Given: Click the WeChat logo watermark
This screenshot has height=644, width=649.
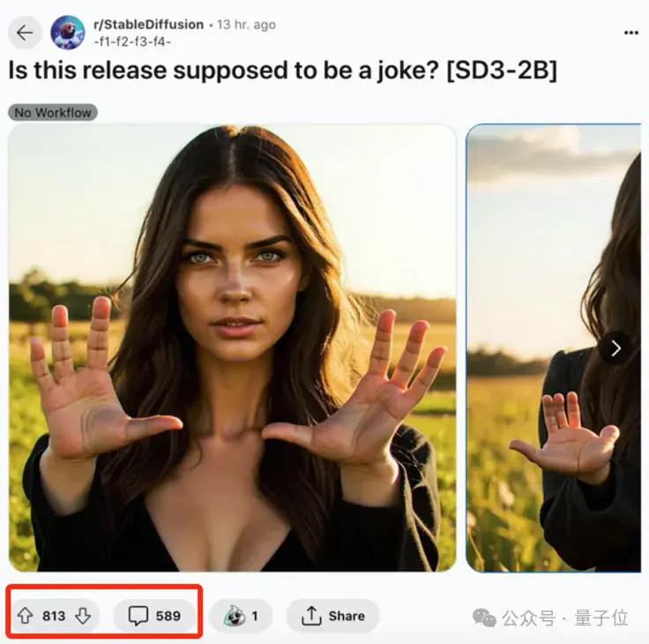Looking at the screenshot, I should coord(485,618).
